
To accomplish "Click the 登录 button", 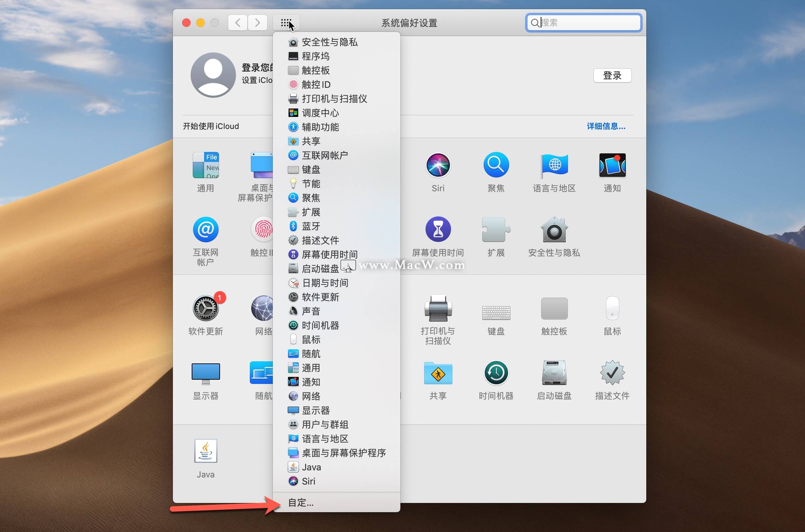I will 613,75.
